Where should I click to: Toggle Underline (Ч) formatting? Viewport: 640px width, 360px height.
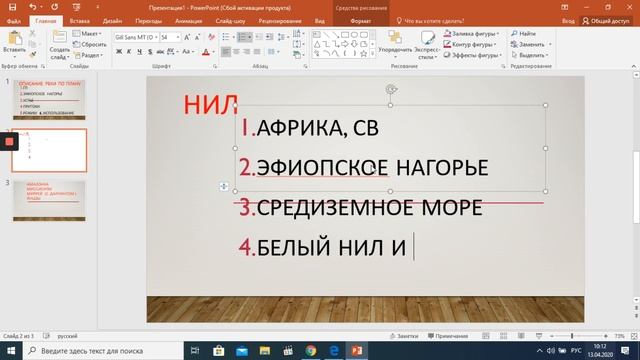click(x=140, y=51)
